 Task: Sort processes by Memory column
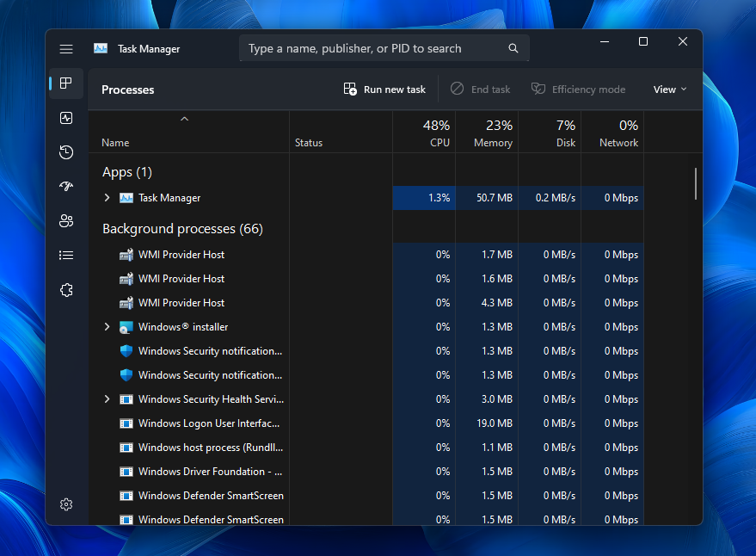(487, 133)
